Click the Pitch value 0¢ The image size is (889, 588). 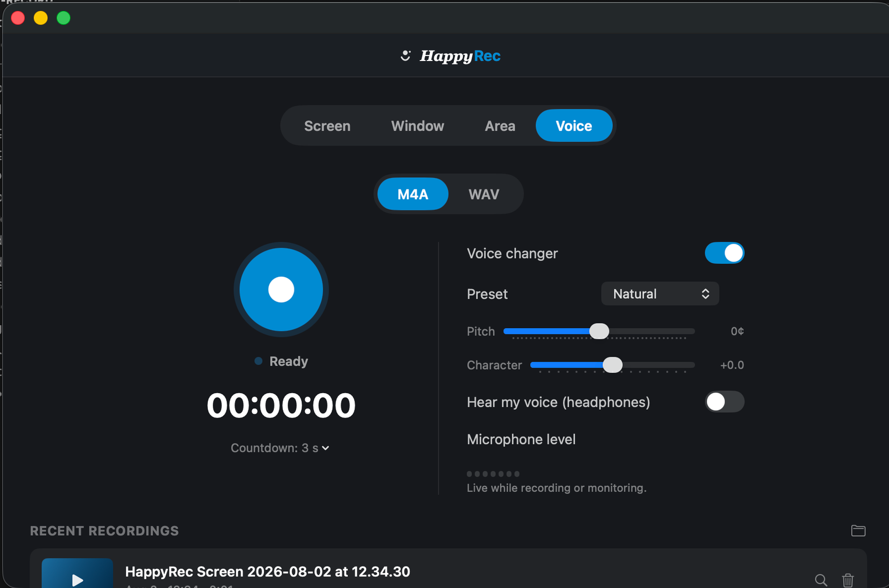(737, 331)
